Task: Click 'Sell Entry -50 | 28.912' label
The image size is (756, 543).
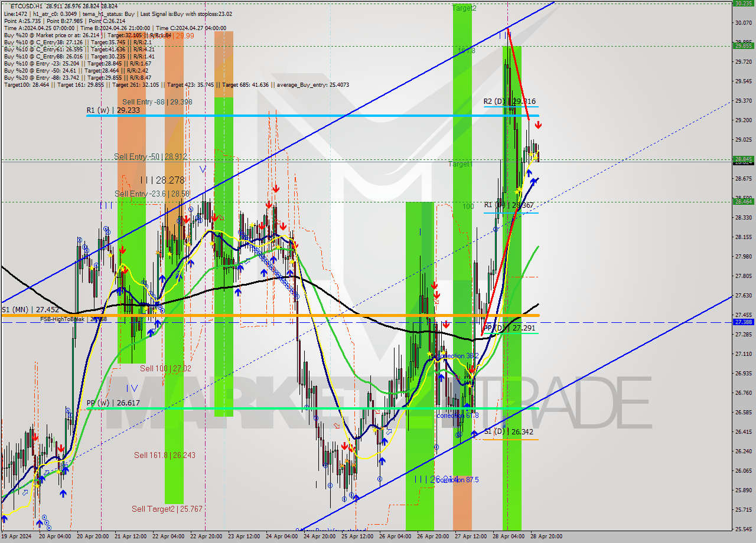Action: point(151,156)
